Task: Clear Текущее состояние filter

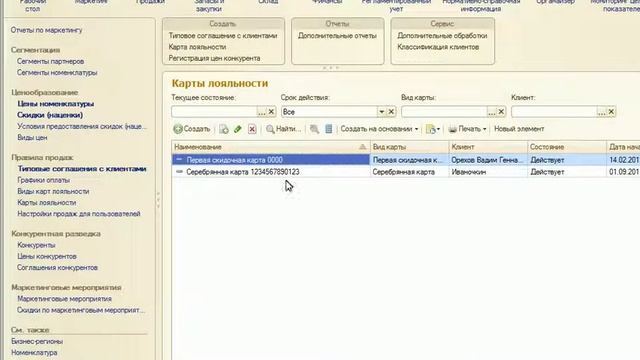Action: pyautogui.click(x=271, y=111)
